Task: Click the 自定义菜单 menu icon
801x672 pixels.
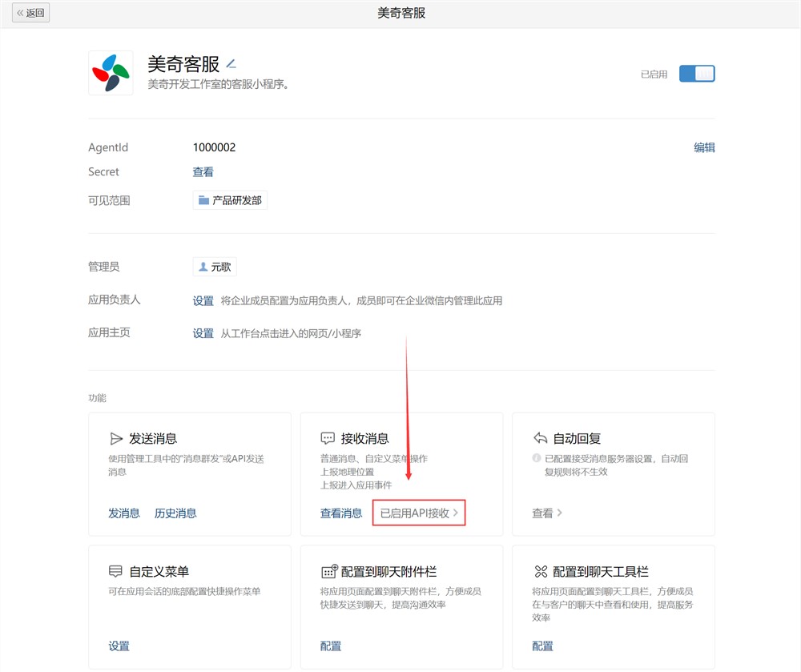Action: point(116,571)
